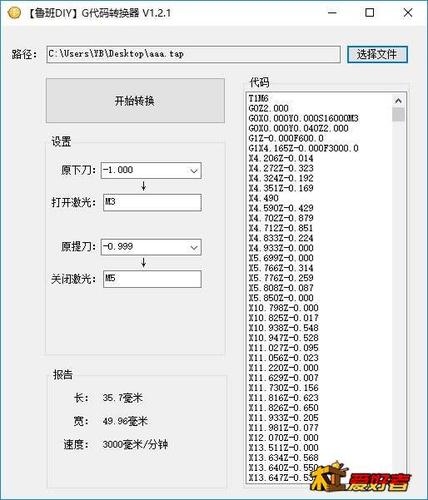
Task: Select code line X4.702Z-0.879
Action: [x=281, y=218]
